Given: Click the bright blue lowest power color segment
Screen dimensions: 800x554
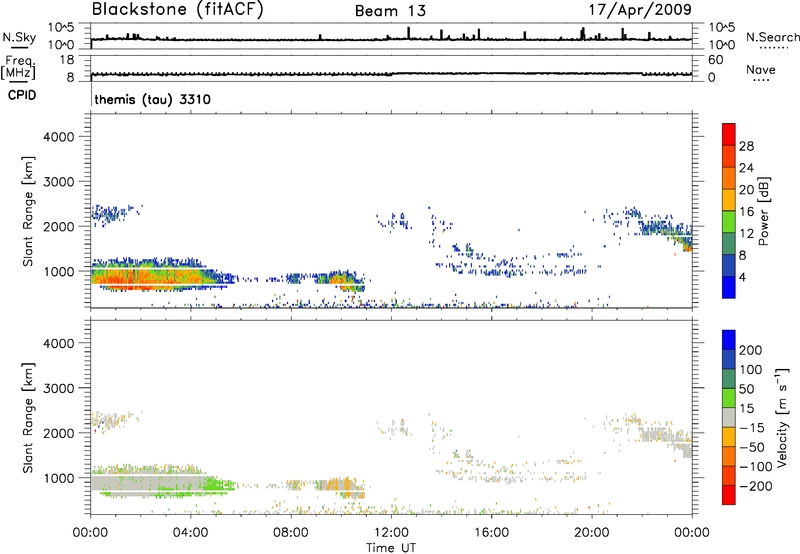Looking at the screenshot, I should click(x=729, y=287).
